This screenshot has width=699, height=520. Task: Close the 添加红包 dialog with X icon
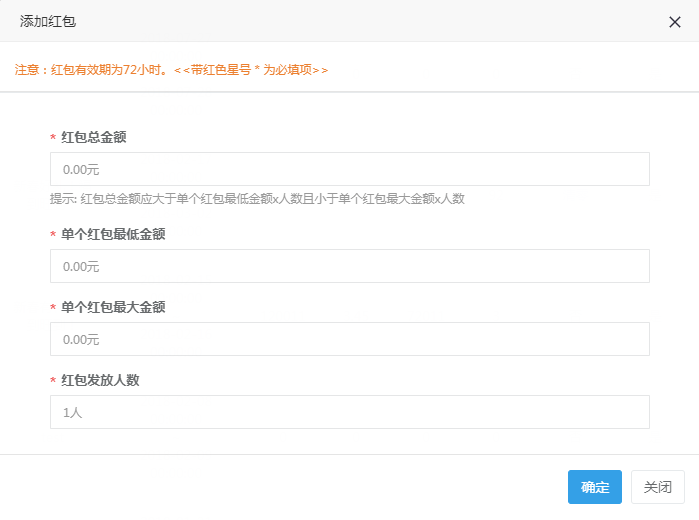[x=675, y=21]
